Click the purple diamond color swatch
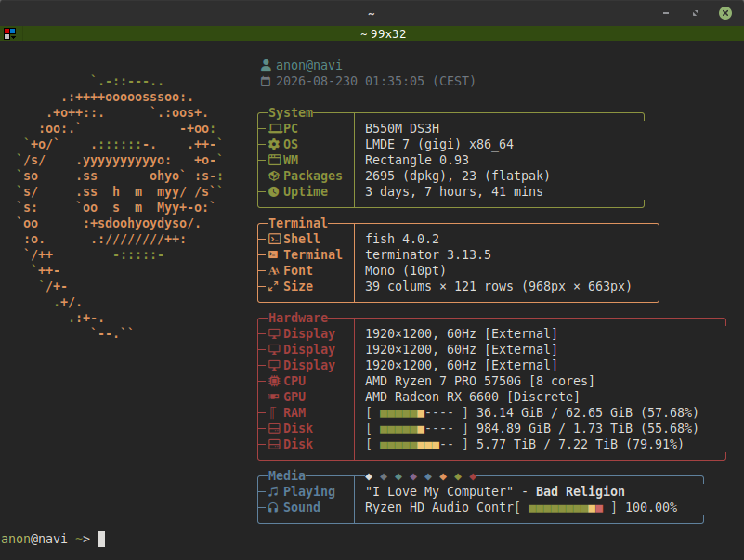The width and height of the screenshot is (744, 560). point(413,476)
